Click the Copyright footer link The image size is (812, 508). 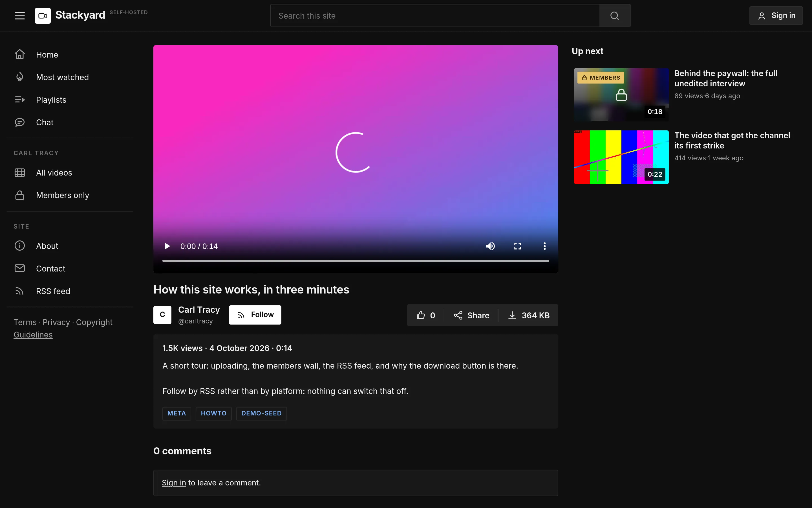94,322
